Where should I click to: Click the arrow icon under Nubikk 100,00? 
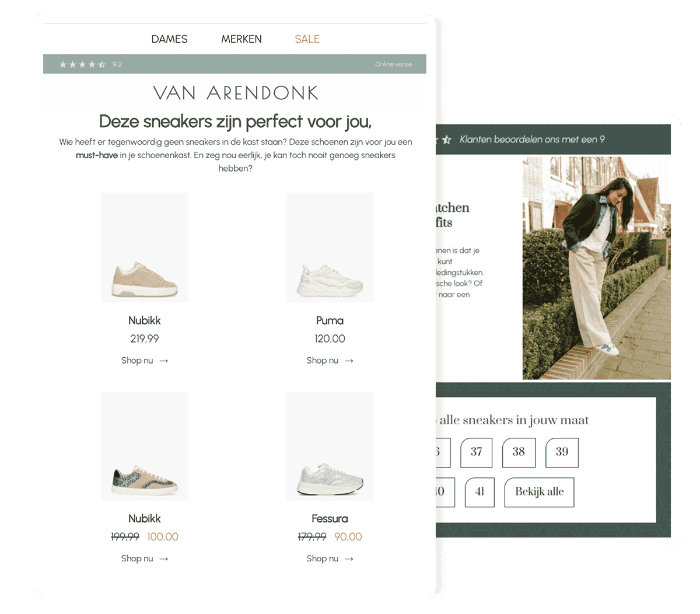coord(164,559)
